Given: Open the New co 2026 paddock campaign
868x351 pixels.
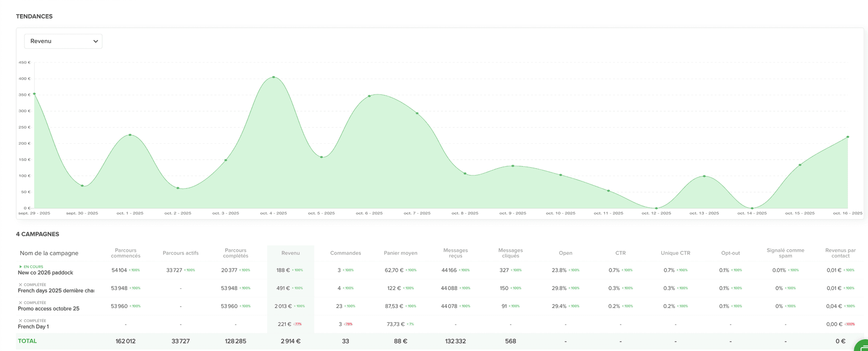Looking at the screenshot, I should (x=45, y=273).
